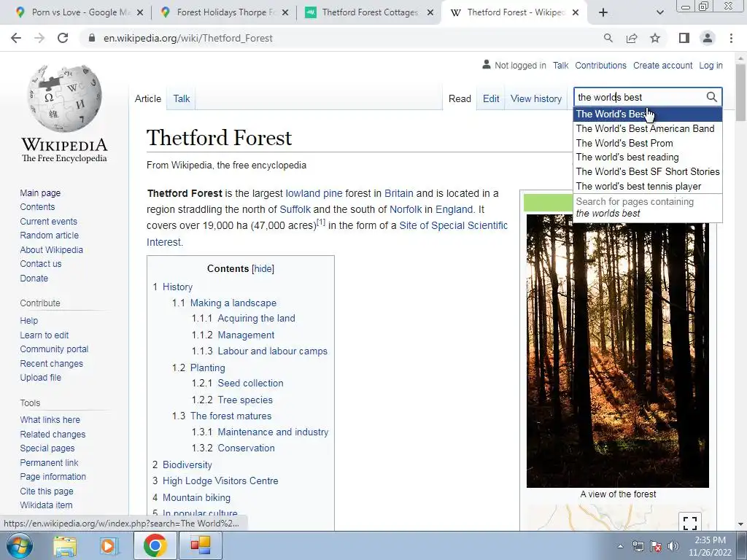Enlarge the map with fullscreen icon

(x=690, y=522)
